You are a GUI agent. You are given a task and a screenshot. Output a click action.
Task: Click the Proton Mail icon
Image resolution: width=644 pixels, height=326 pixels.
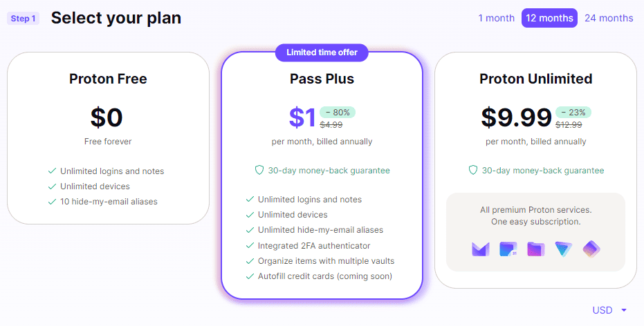click(x=481, y=249)
